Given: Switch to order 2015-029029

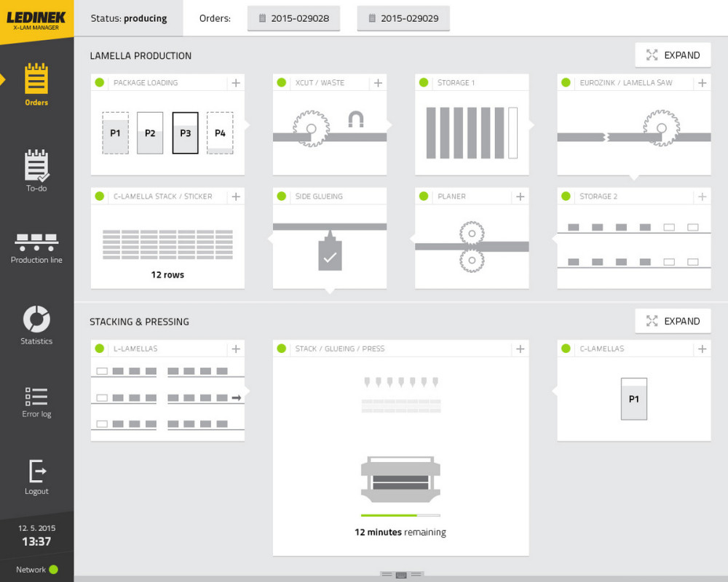Looking at the screenshot, I should pos(403,18).
